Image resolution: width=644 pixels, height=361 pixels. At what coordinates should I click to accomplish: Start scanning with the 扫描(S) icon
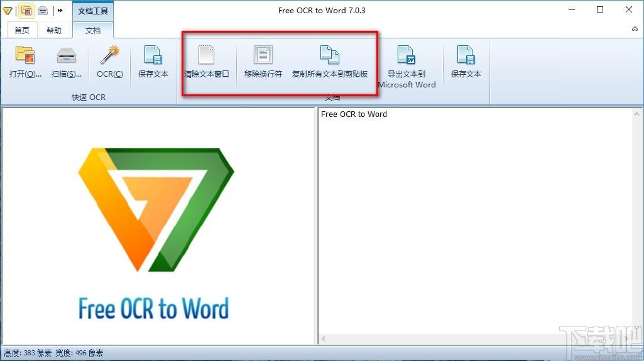pos(66,62)
